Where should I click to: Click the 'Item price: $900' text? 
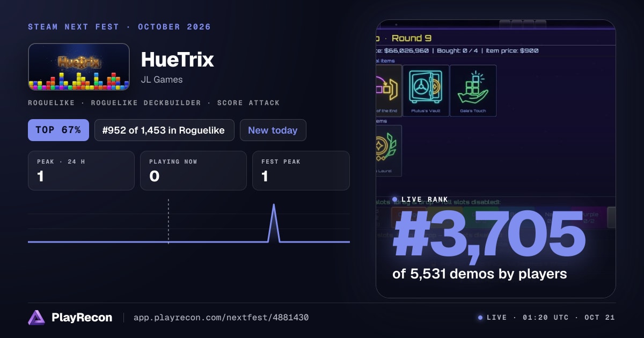coord(511,51)
